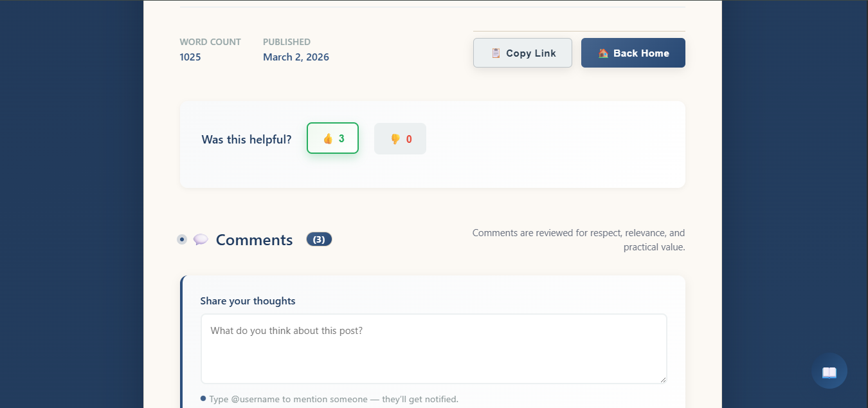The width and height of the screenshot is (868, 408).
Task: Click the comments count badge showing (3)
Action: pyautogui.click(x=319, y=239)
